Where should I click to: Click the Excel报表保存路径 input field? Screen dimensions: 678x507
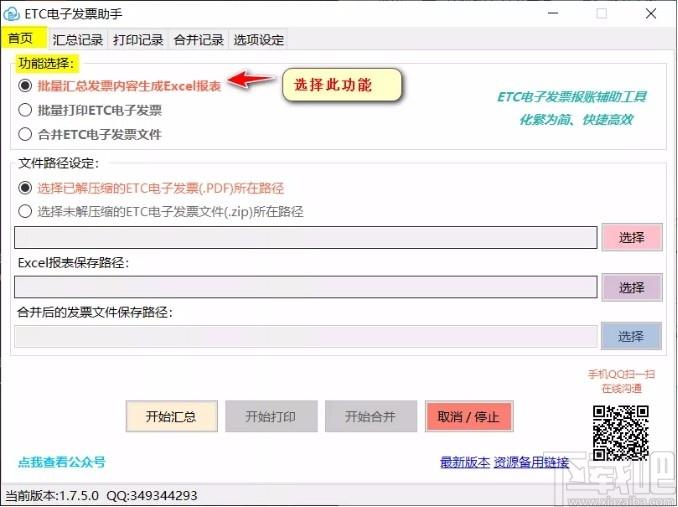306,287
